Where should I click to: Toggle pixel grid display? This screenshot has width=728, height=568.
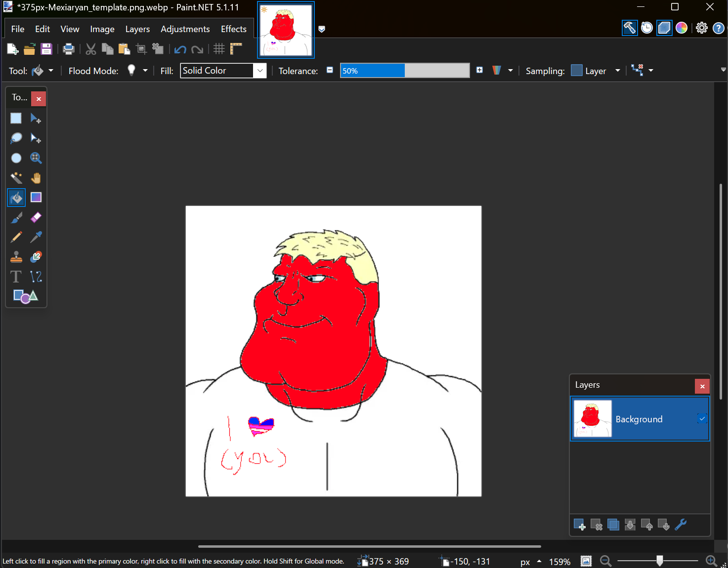pyautogui.click(x=219, y=49)
